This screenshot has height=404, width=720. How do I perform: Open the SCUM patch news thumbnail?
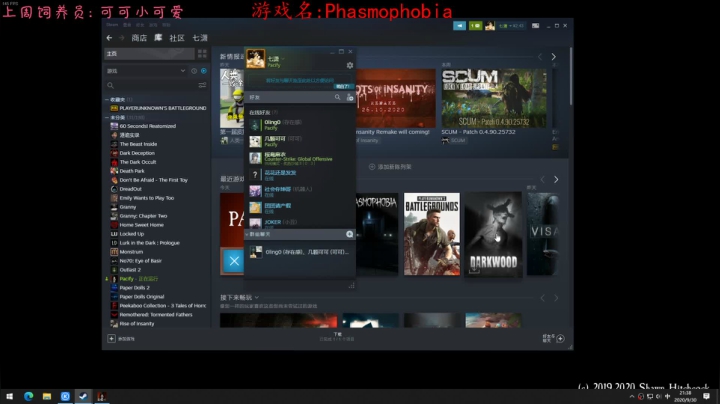click(494, 98)
